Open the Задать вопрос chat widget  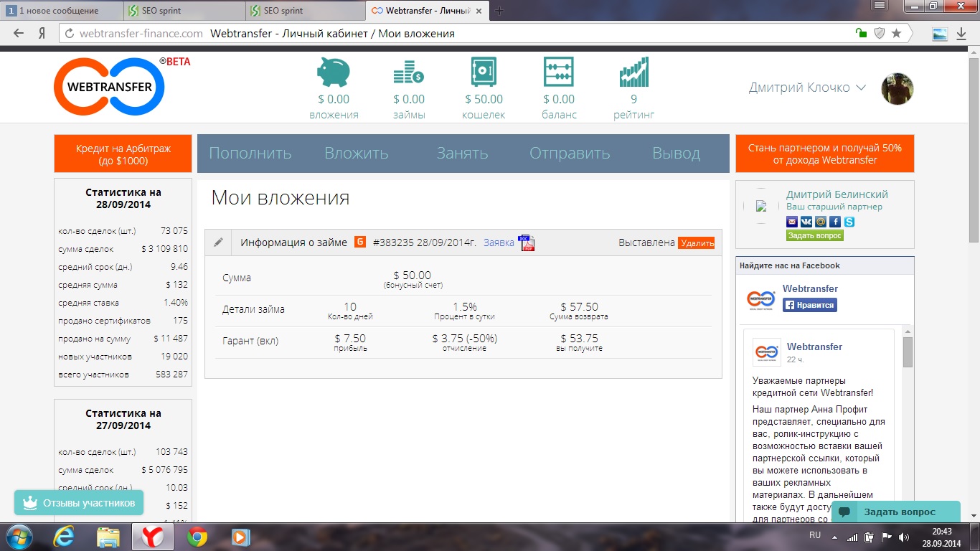tap(895, 512)
